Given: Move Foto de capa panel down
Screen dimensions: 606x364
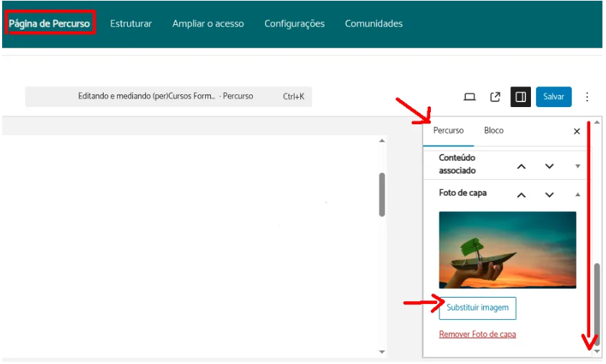Looking at the screenshot, I should point(549,195).
